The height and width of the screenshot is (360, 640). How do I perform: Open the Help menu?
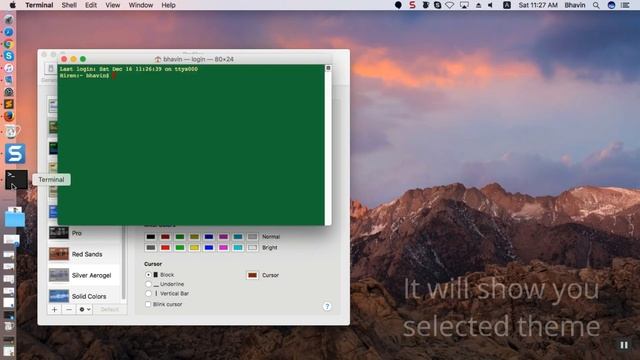point(168,5)
